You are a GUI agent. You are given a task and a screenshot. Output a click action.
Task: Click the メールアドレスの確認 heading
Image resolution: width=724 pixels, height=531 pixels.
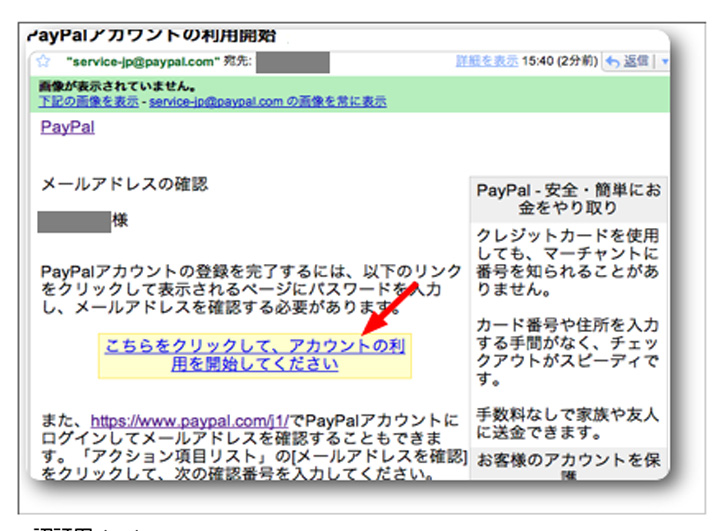coord(125,184)
